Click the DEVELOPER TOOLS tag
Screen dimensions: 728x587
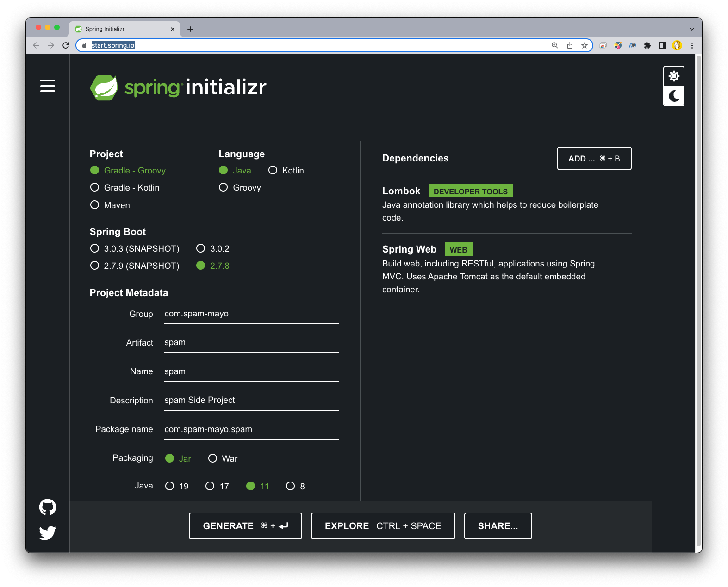point(471,191)
